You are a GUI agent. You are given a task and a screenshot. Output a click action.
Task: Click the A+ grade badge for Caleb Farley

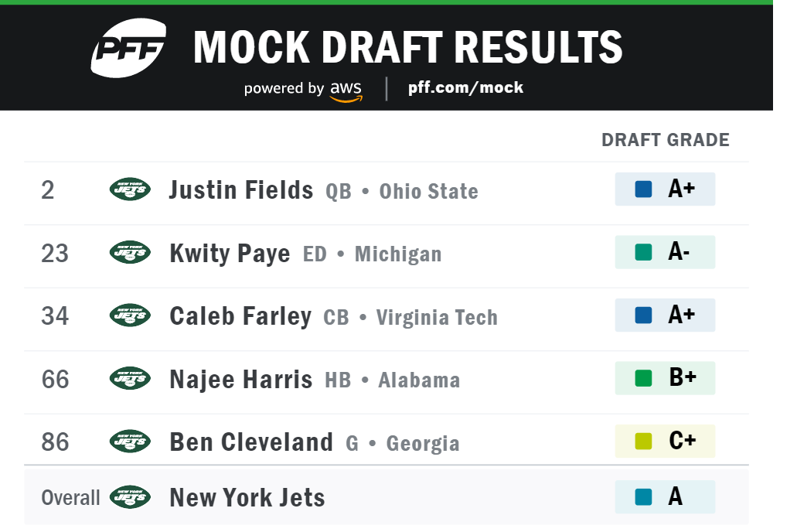tap(665, 315)
